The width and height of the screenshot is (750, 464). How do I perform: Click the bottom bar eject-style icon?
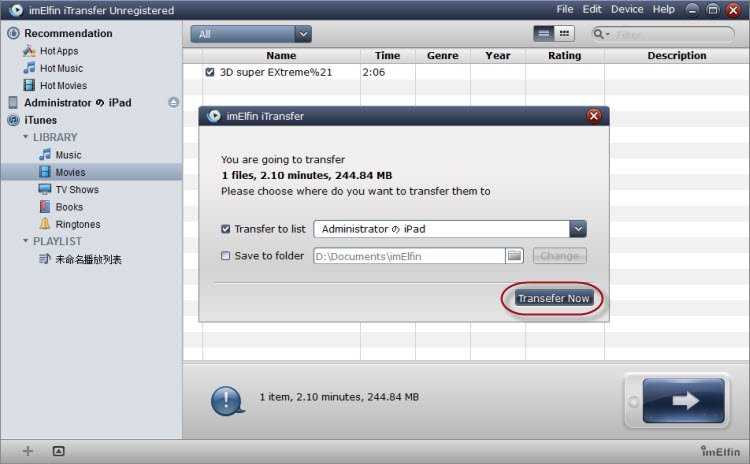58,451
